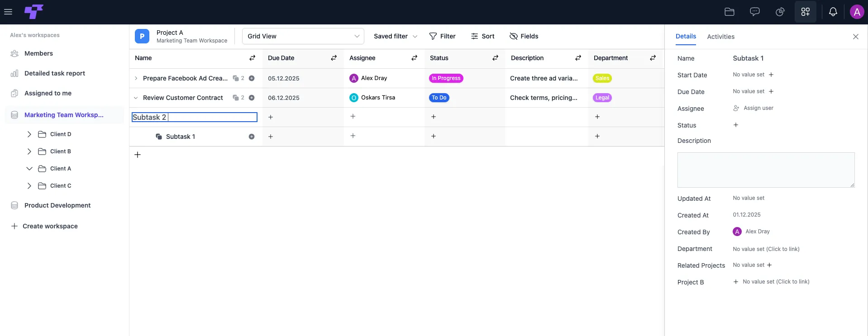Collapse the Client A folder
Screen dimensions: 868x336
coord(29,169)
